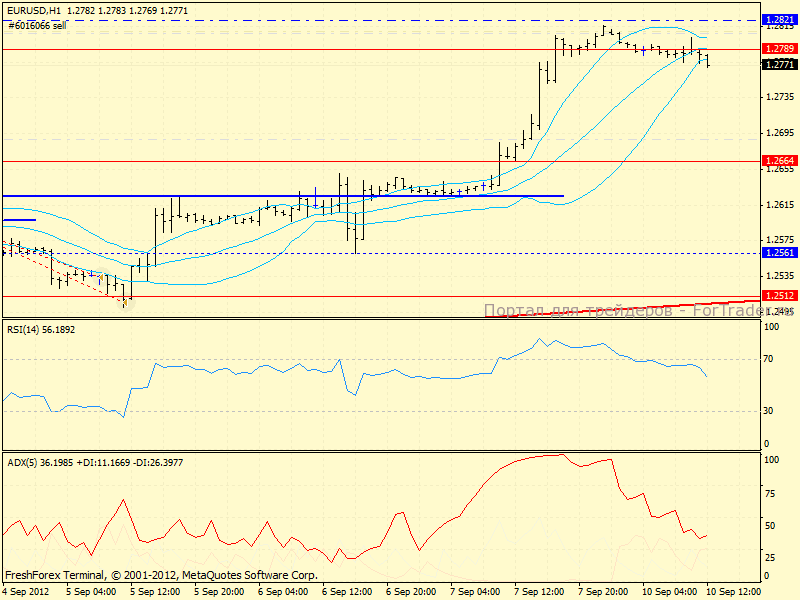Click the current price tag 1.2771
This screenshot has width=800, height=600.
(779, 64)
